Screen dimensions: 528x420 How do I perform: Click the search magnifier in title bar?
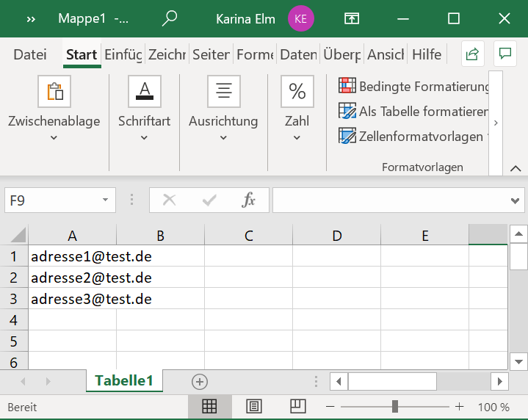(x=170, y=18)
